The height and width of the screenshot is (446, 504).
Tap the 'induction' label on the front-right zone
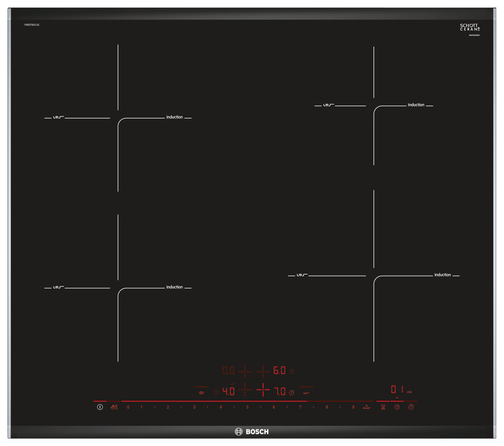(443, 275)
